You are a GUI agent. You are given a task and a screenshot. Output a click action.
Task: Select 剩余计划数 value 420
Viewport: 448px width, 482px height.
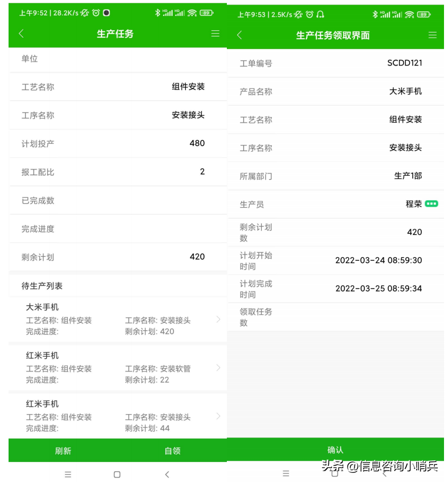(x=414, y=232)
